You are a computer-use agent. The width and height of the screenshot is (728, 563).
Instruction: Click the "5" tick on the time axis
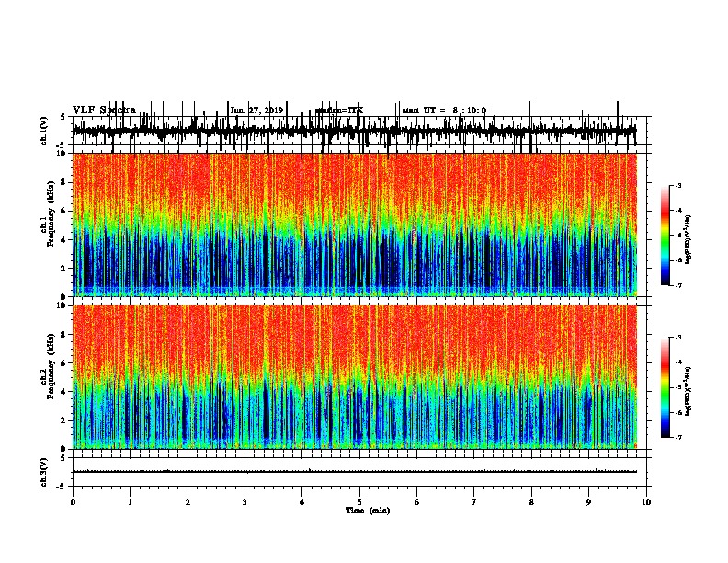coord(359,502)
